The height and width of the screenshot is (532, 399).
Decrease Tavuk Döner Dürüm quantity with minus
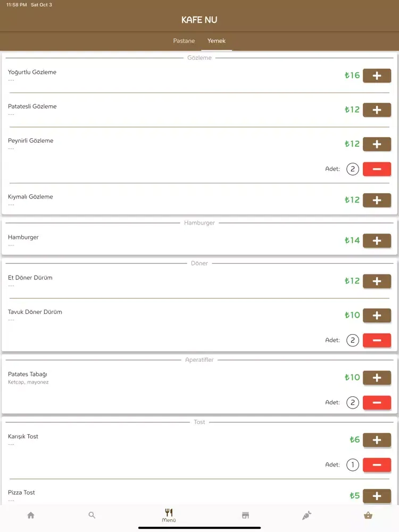click(x=377, y=340)
